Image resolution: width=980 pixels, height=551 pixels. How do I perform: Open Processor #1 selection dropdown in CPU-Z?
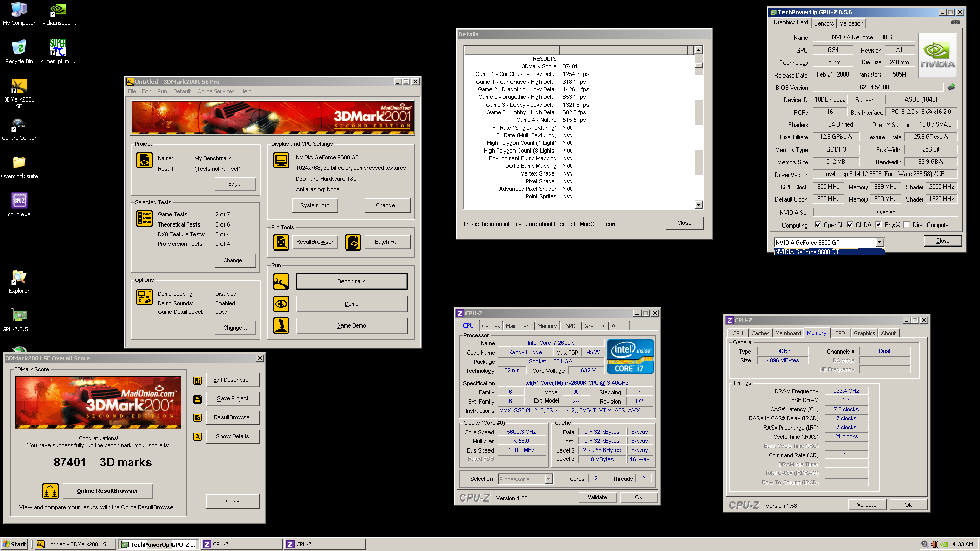(x=548, y=479)
